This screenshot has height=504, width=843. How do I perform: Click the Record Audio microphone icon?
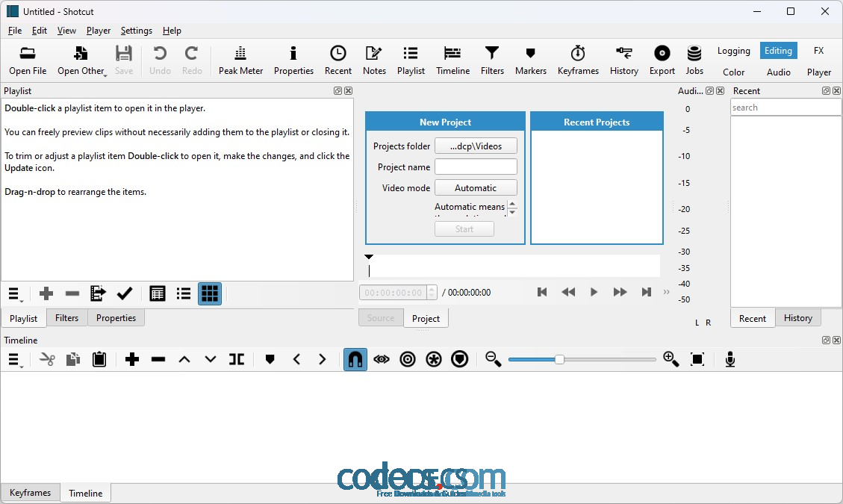point(730,359)
